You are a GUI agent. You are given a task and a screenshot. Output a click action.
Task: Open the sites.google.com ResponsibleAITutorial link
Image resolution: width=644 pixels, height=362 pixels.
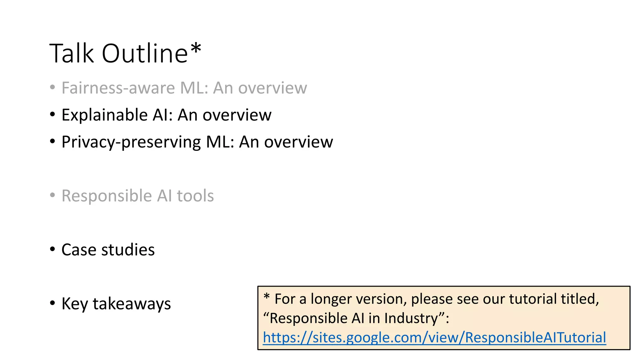(x=435, y=337)
